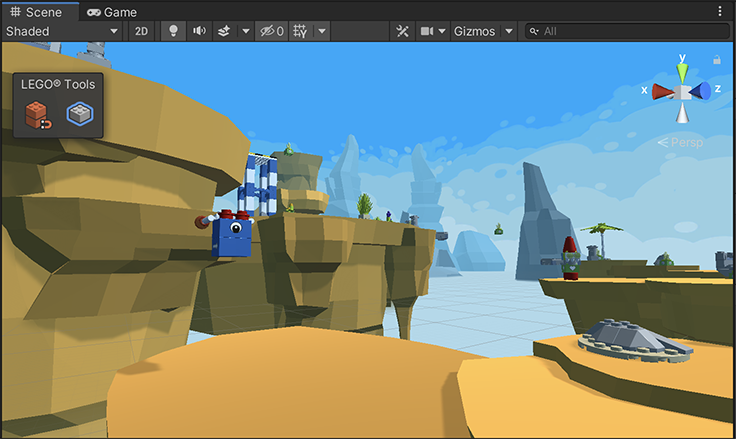Click the gizmo lock icon
The height and width of the screenshot is (439, 736).
pyautogui.click(x=717, y=60)
